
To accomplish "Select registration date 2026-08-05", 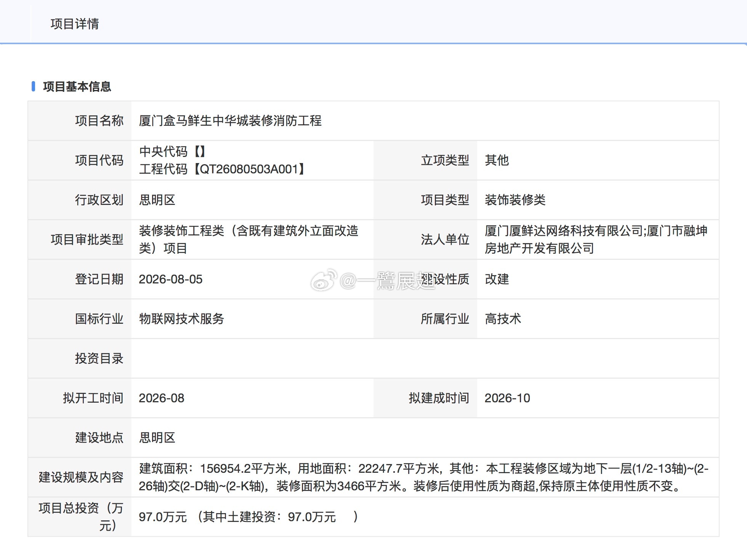I will click(171, 279).
